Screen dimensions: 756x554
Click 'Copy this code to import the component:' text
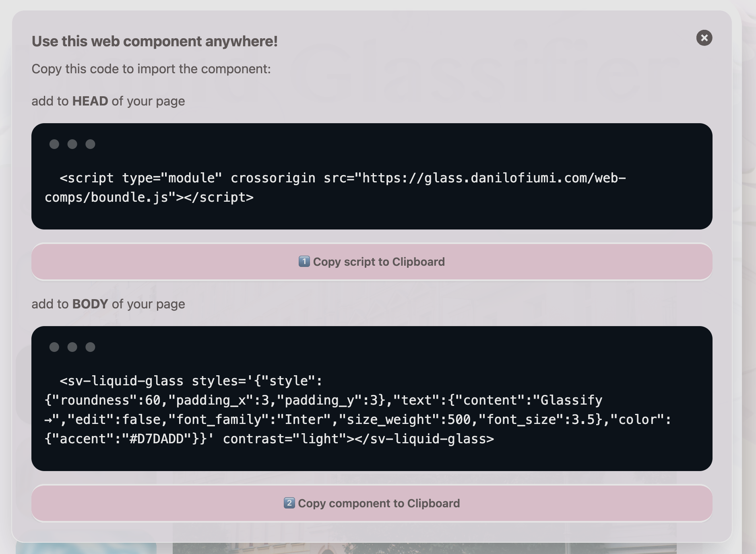[x=151, y=69]
